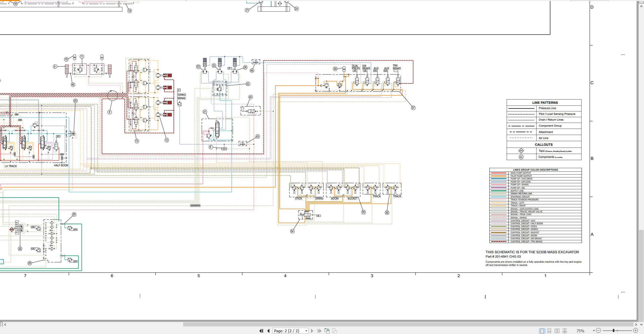
Task: Click callout number 8
Action: pos(109,112)
